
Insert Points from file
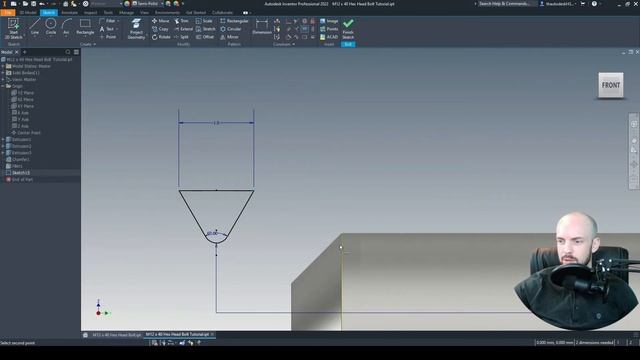[329, 29]
